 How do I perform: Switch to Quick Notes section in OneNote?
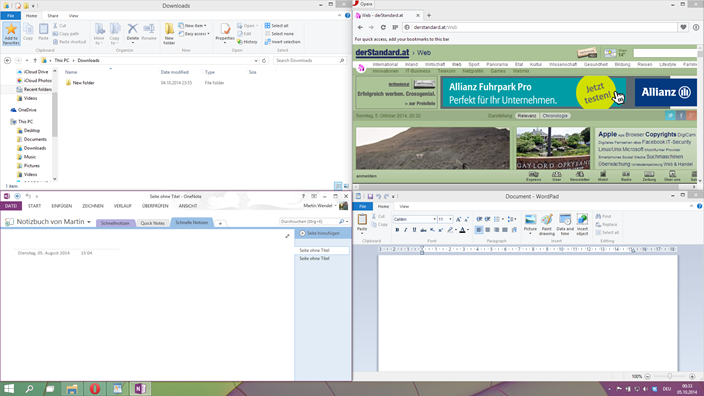153,223
